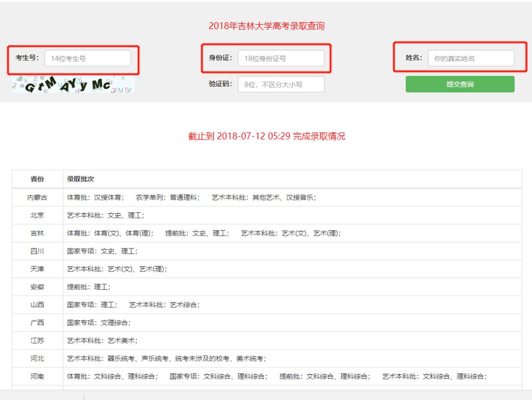Click the 2018年吉林大学高考录取查询 title
The image size is (532, 400).
[266, 26]
